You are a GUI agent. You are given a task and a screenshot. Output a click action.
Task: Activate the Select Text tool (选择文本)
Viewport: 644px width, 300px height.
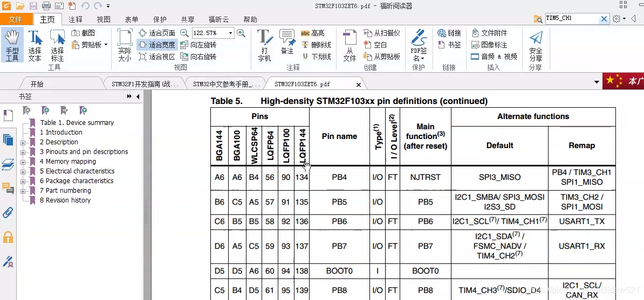35,45
